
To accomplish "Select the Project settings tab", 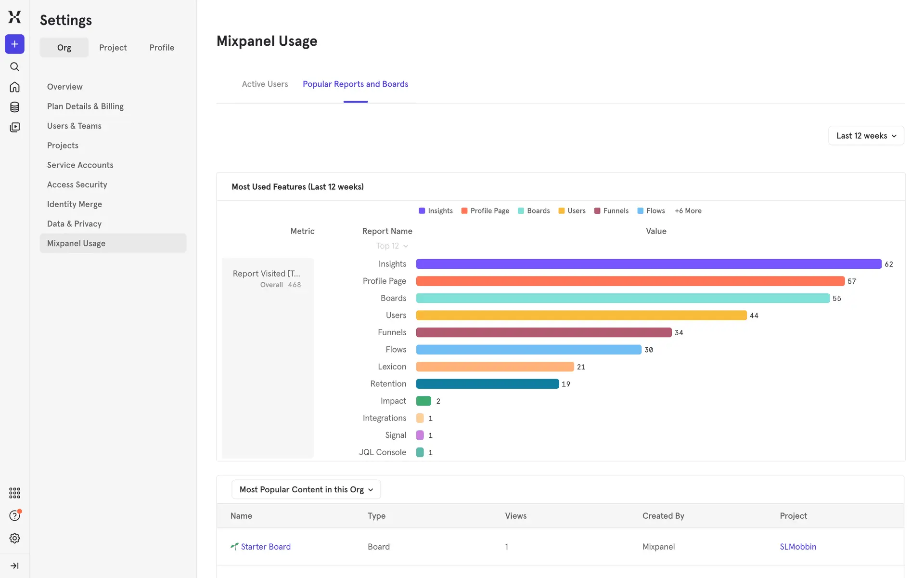I will point(113,48).
